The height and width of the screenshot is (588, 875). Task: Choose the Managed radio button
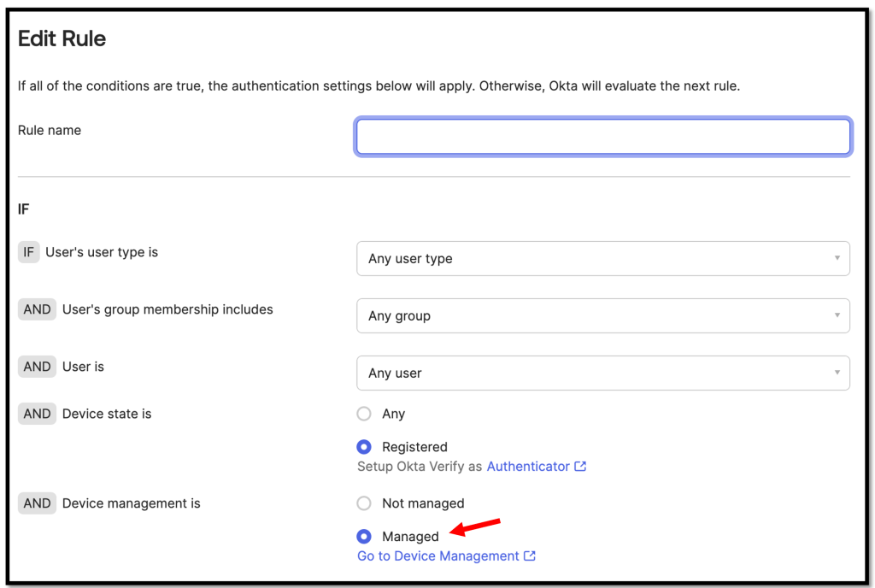pos(364,537)
